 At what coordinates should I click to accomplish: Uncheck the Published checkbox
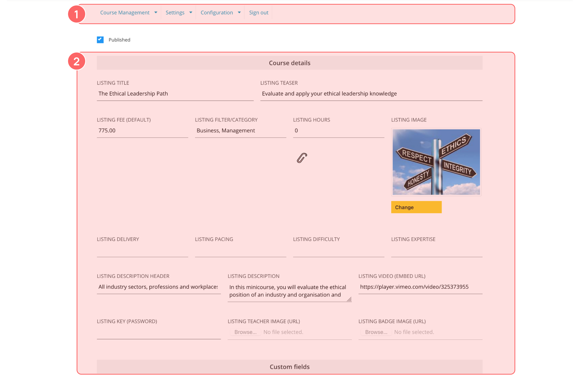[x=100, y=40]
